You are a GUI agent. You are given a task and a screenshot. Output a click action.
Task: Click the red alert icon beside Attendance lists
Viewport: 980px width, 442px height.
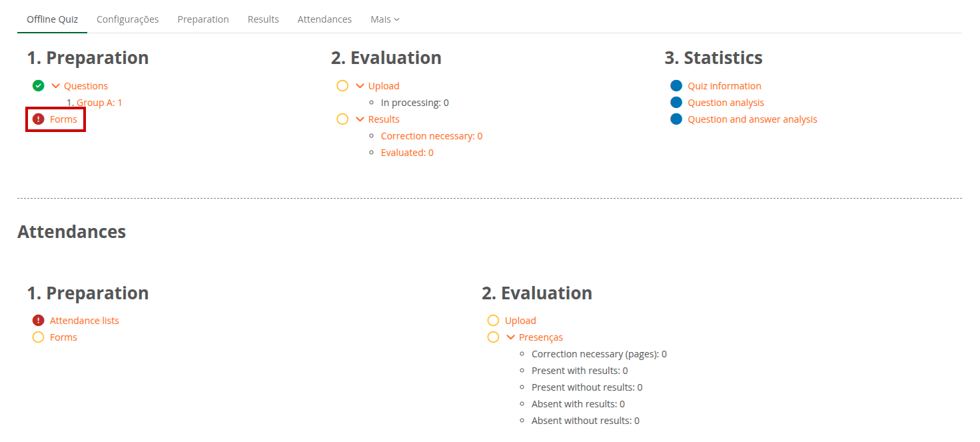coord(39,320)
